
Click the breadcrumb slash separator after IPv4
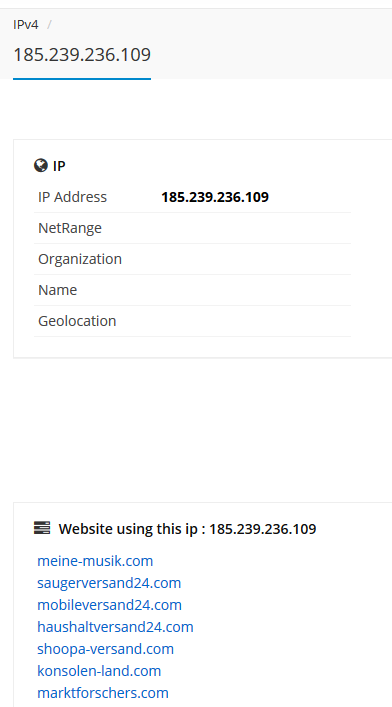[x=49, y=24]
